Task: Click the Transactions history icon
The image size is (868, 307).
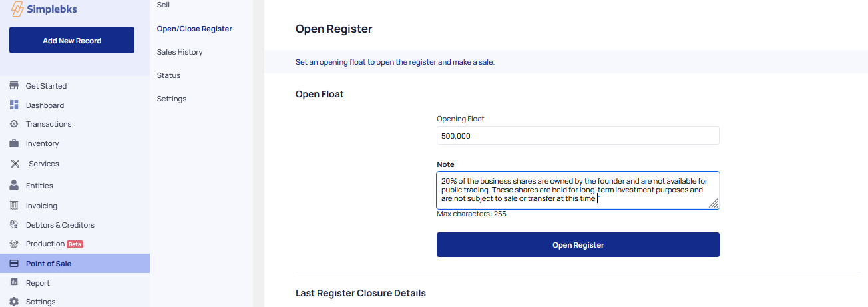Action: pos(14,124)
